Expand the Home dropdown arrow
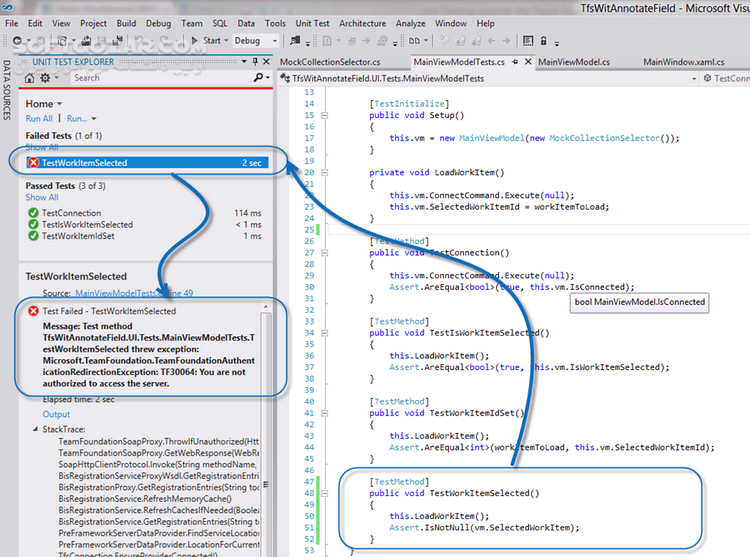Viewport: 750px width, 557px height. (60, 104)
